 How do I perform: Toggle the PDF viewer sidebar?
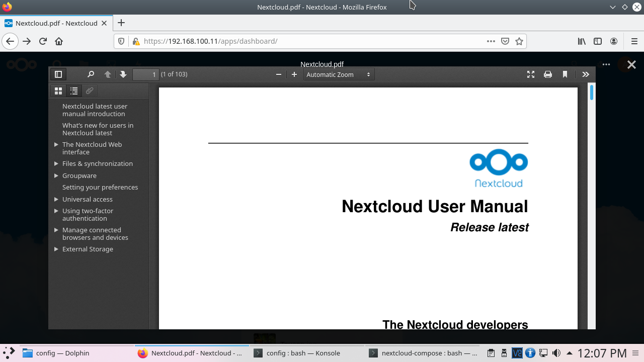pyautogui.click(x=58, y=74)
